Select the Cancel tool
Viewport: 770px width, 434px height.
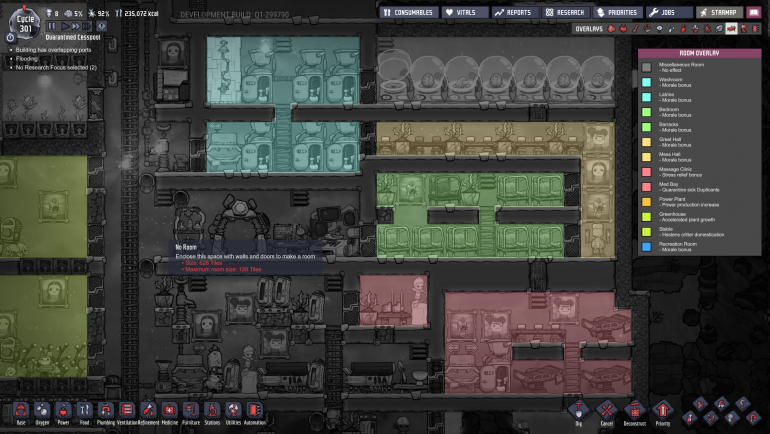click(x=606, y=410)
